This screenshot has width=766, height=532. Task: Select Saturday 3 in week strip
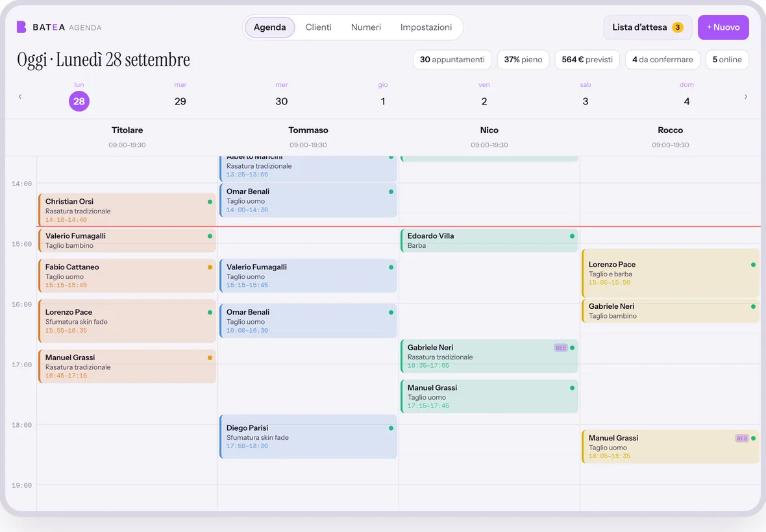(x=586, y=101)
